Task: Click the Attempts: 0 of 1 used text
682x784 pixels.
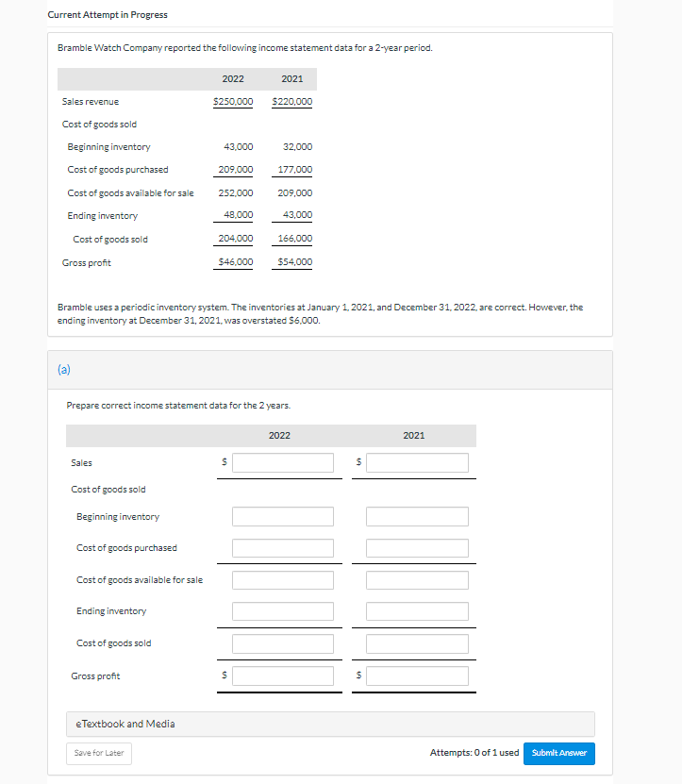Action: pos(474,753)
